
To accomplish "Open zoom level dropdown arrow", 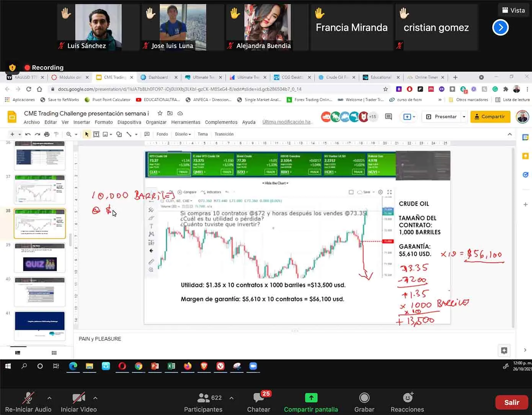I will pyautogui.click(x=76, y=134).
